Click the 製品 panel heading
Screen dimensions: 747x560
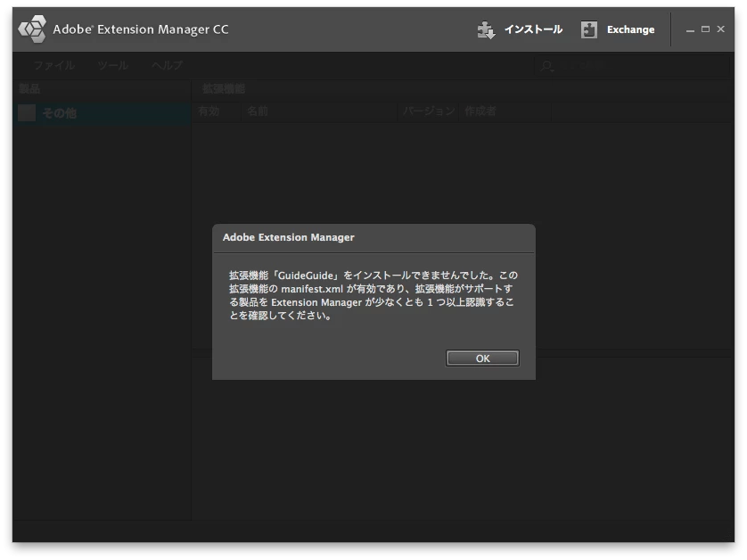(x=29, y=88)
